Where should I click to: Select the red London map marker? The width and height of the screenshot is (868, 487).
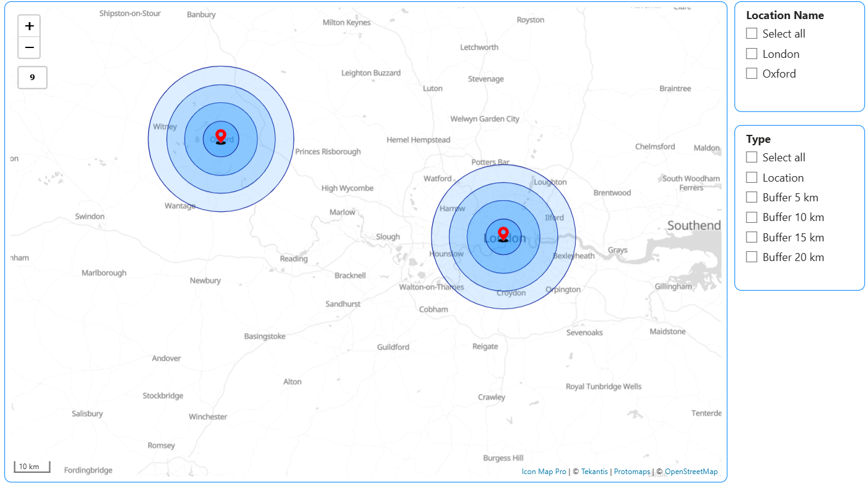click(x=504, y=234)
